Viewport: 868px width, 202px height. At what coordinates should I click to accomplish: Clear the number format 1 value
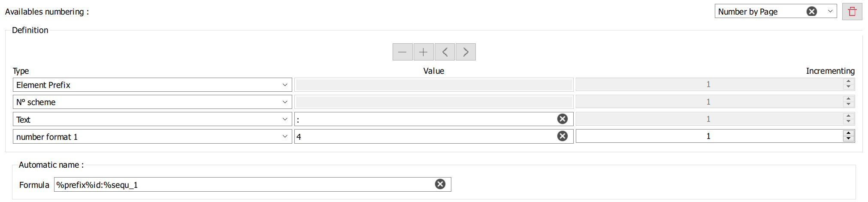(x=562, y=136)
